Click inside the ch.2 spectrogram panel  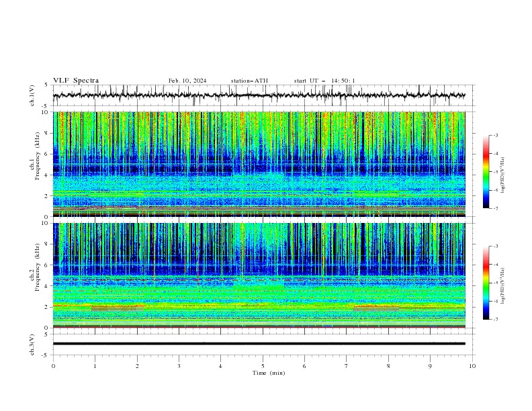click(259, 275)
